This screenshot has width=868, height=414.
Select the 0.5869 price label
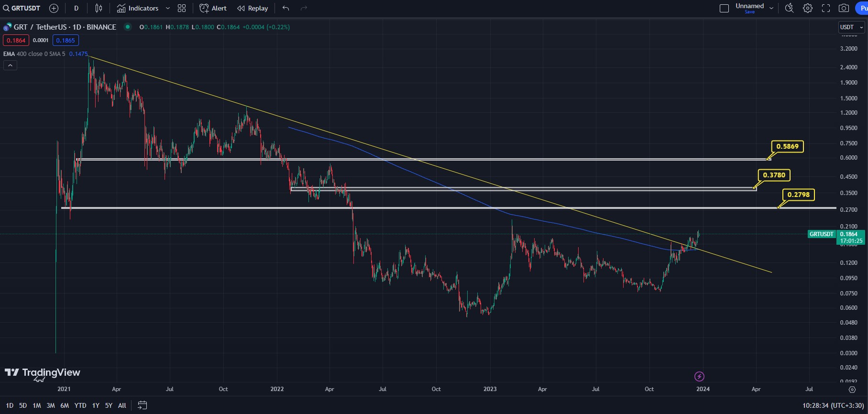coord(787,146)
